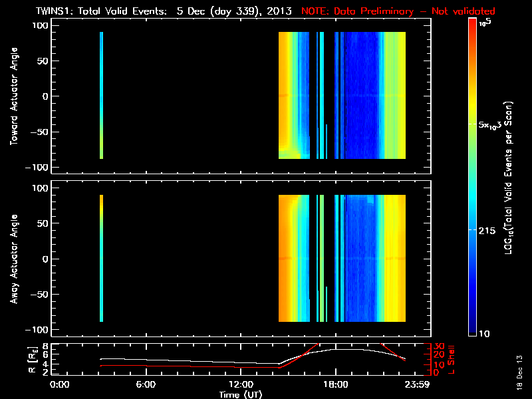
Task: Click the 'Time (UT)' x-axis label
Action: 241,394
